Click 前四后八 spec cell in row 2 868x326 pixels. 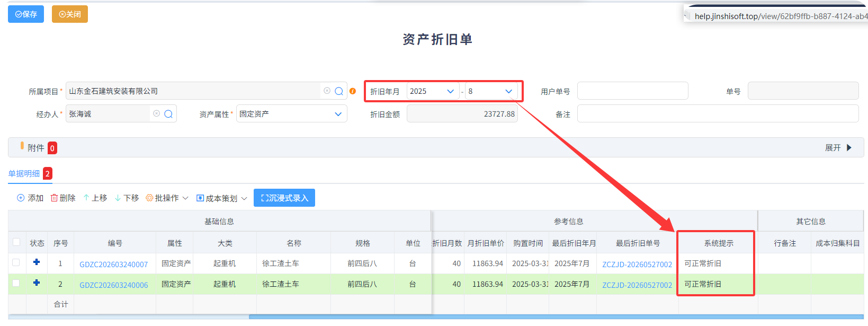[x=363, y=284]
